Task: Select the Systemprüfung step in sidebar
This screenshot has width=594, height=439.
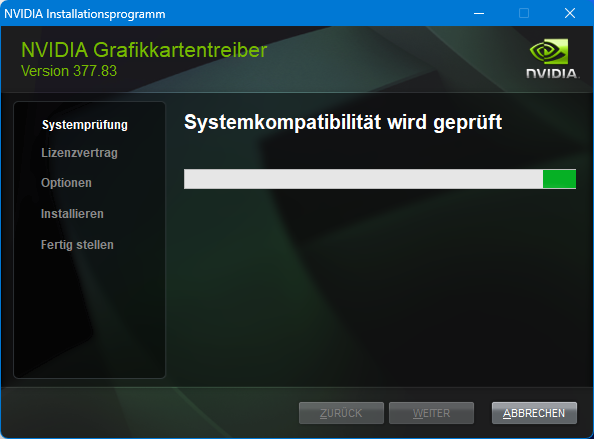Action: (85, 125)
